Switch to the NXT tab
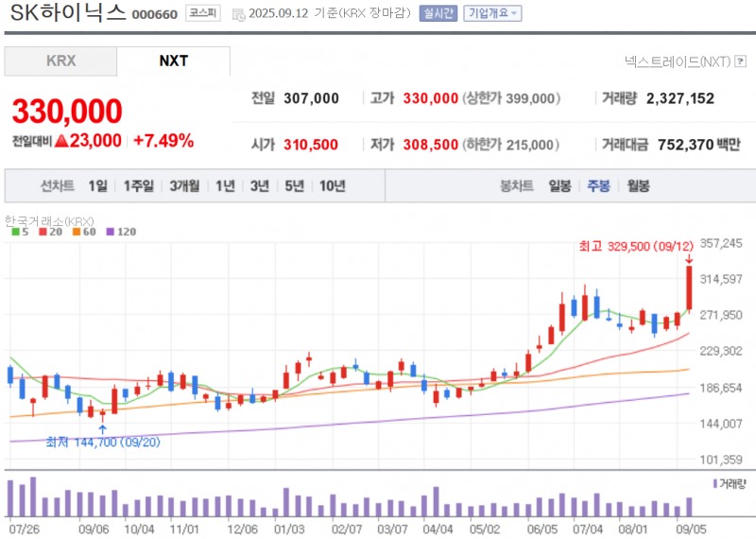This screenshot has width=756, height=539. [173, 61]
